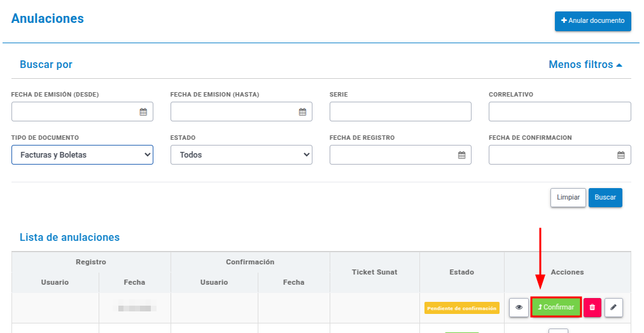Focus the Fecha de emisión (desde) field

point(82,112)
